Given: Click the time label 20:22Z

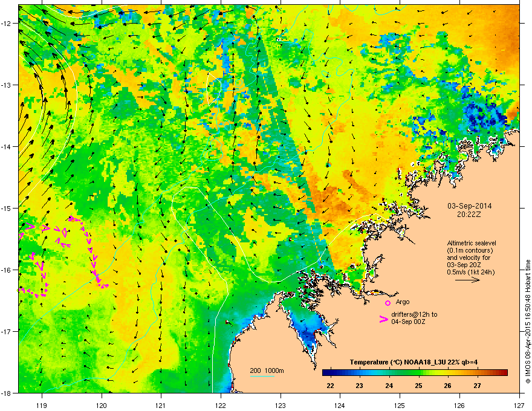Looking at the screenshot, I should click(x=469, y=215).
